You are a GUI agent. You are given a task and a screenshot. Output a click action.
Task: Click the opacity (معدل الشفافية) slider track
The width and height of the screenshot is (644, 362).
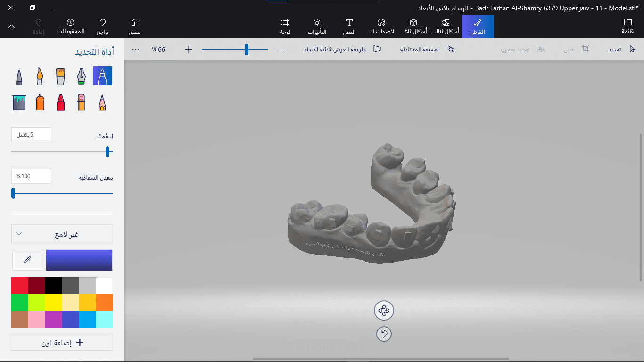(x=62, y=193)
